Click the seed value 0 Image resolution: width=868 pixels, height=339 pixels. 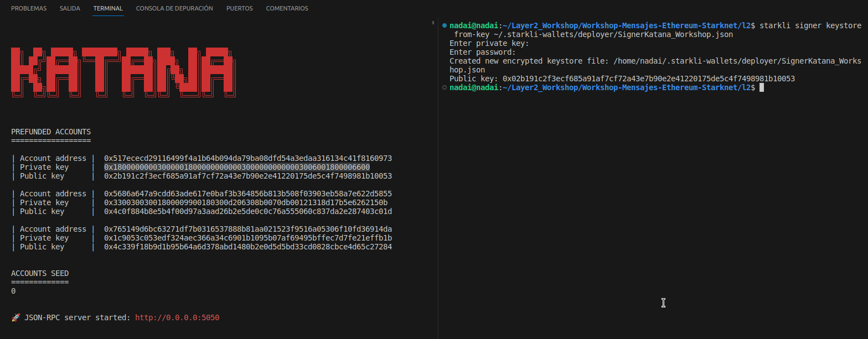(x=13, y=291)
